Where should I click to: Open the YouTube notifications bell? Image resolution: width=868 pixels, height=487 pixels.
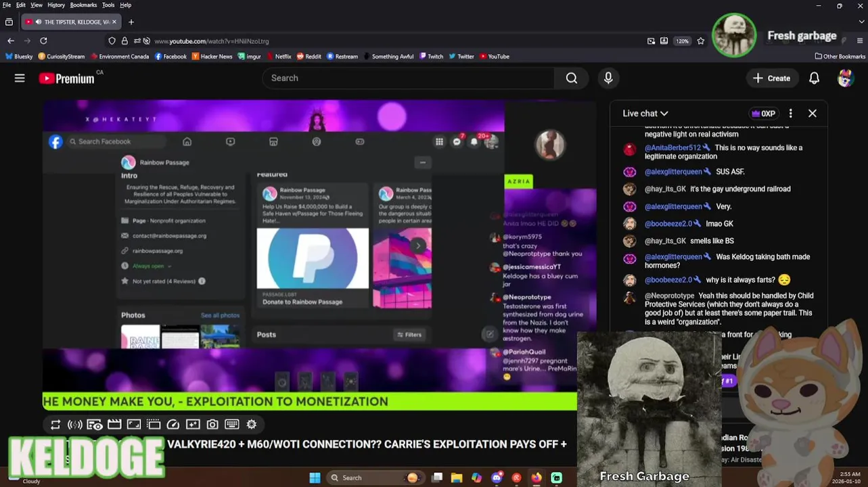pyautogui.click(x=814, y=78)
